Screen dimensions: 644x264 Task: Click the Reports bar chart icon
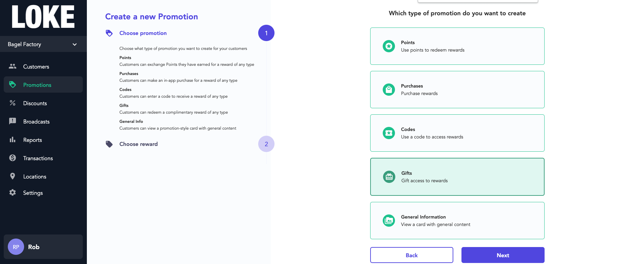[13, 139]
